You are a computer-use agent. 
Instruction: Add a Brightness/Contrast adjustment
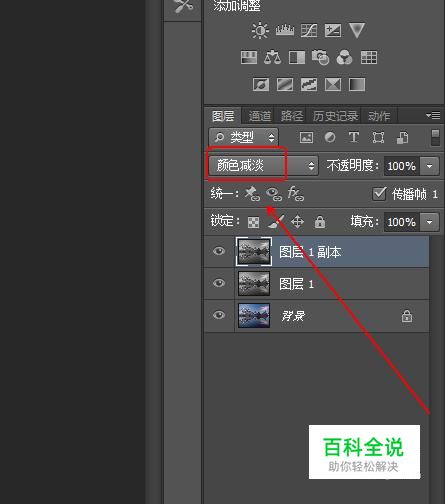coord(260,31)
